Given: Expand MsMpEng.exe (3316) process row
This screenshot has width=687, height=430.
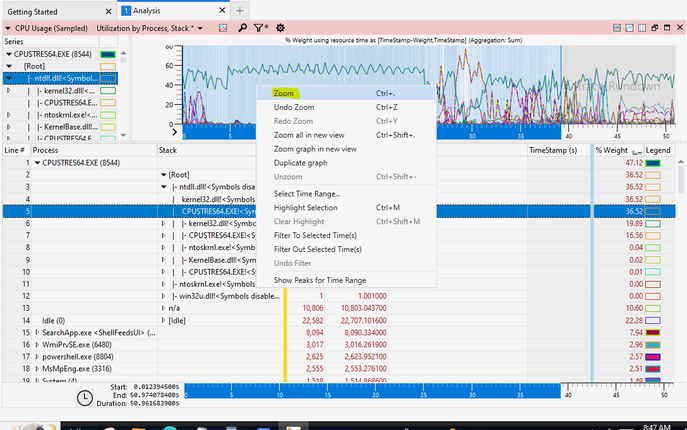Looking at the screenshot, I should point(37,369).
